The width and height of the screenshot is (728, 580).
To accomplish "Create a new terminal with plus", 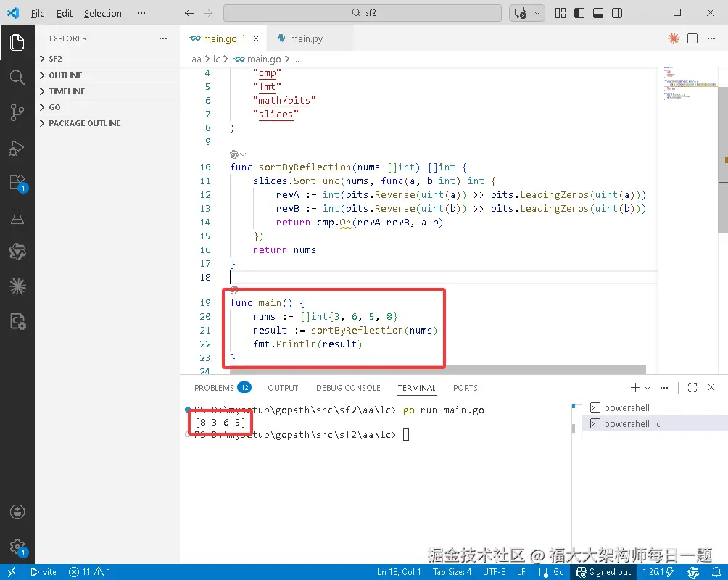I will click(635, 387).
